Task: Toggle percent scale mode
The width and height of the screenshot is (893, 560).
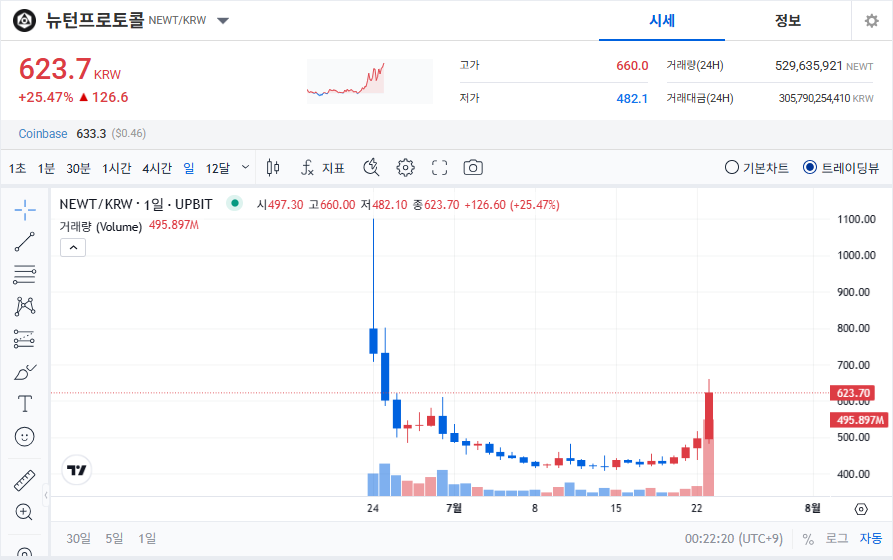Action: pyautogui.click(x=808, y=539)
